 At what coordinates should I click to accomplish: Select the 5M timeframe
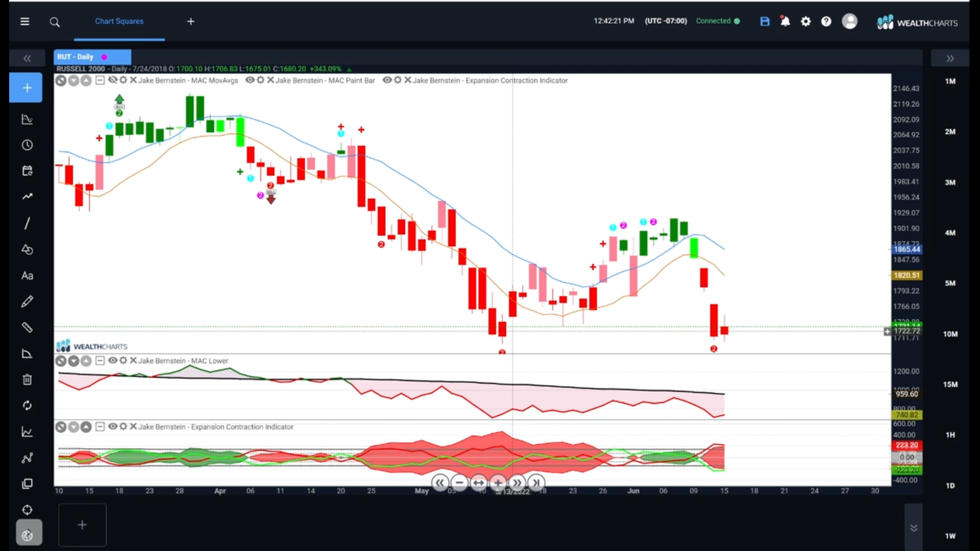tap(950, 283)
